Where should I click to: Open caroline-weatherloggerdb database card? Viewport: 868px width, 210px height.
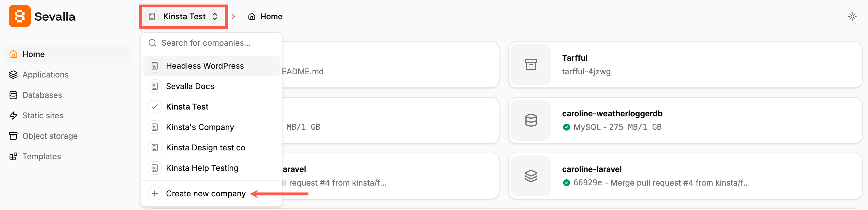click(x=685, y=120)
